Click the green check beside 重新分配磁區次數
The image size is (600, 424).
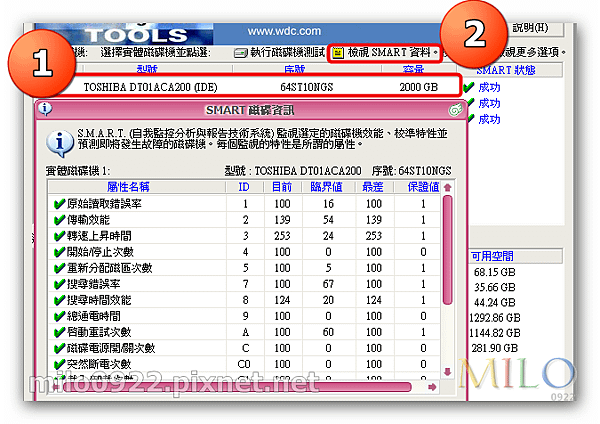click(59, 268)
